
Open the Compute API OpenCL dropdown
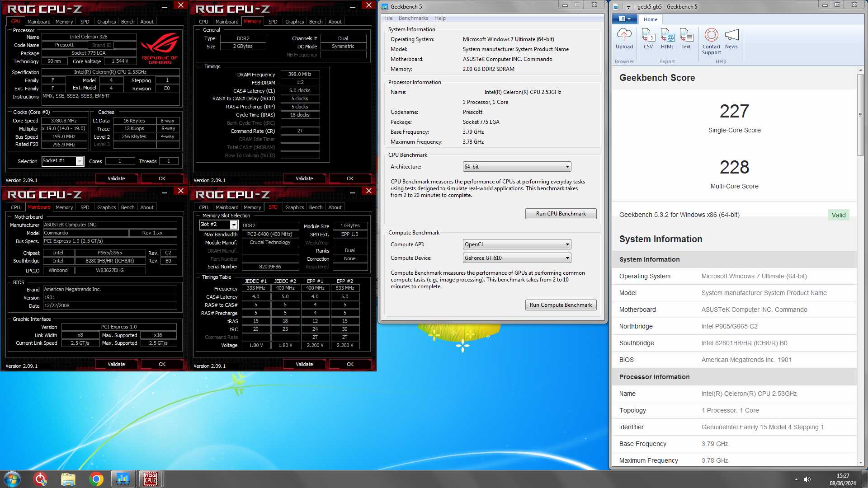click(x=517, y=244)
